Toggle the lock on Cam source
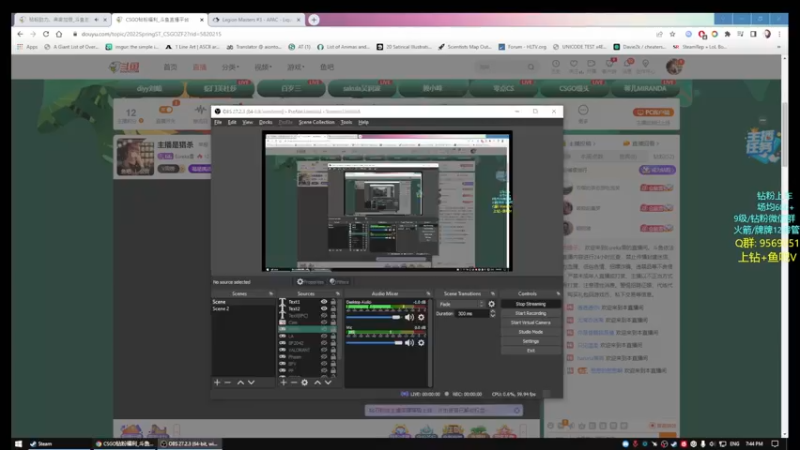 coord(333,322)
